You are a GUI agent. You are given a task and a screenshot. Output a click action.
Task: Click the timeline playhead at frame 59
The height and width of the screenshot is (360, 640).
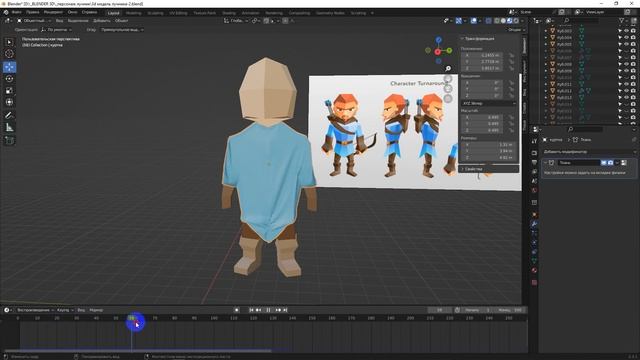coord(131,318)
